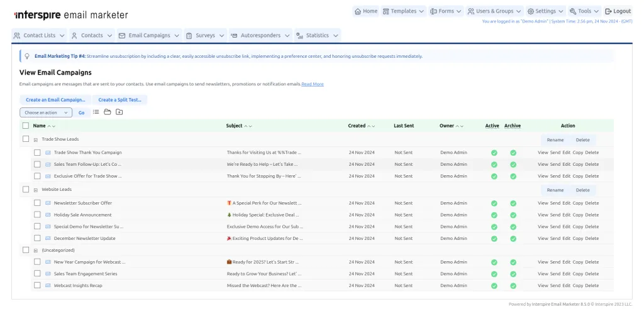The width and height of the screenshot is (644, 319).
Task: Open the Tools menu
Action: tap(584, 11)
